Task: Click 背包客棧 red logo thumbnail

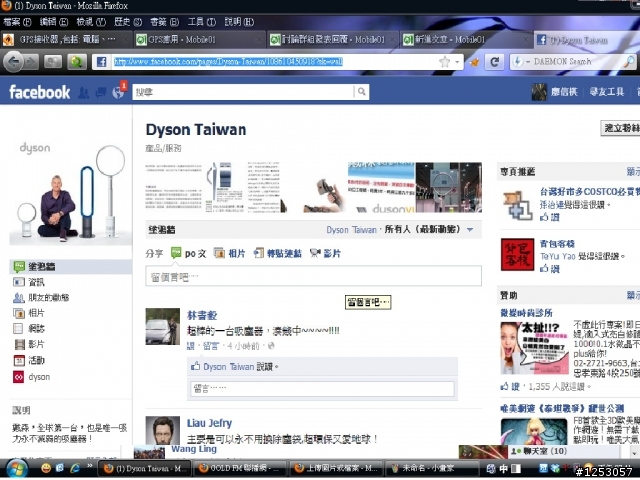Action: (x=518, y=255)
